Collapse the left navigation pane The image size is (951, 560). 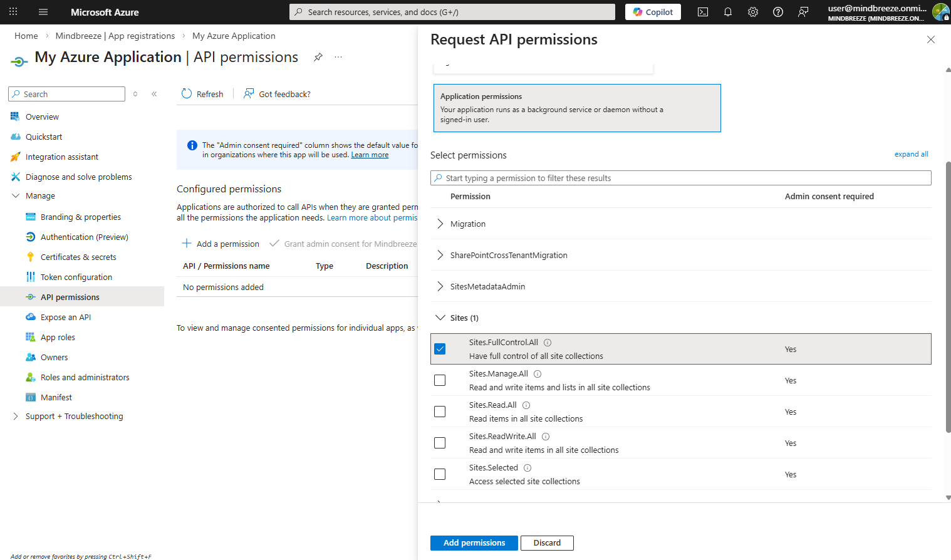coord(154,94)
